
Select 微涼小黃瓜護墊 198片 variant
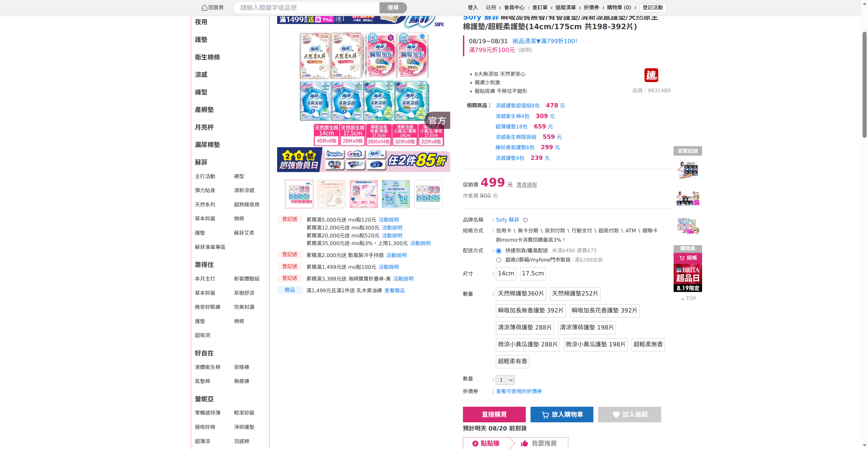point(595,345)
